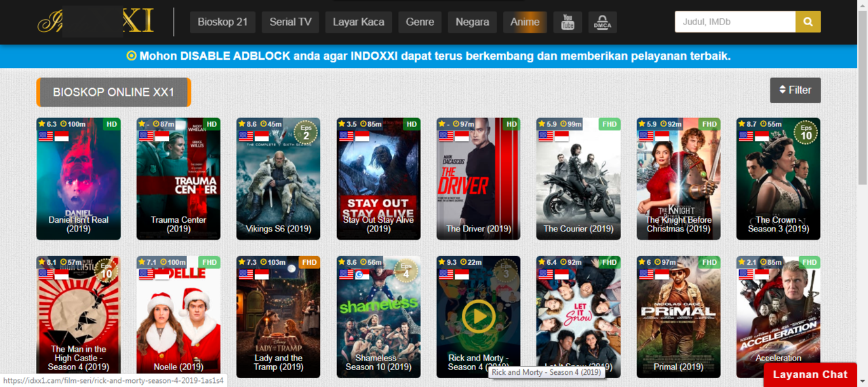This screenshot has height=387, width=868.
Task: Open the YouTube icon link
Action: pyautogui.click(x=568, y=22)
